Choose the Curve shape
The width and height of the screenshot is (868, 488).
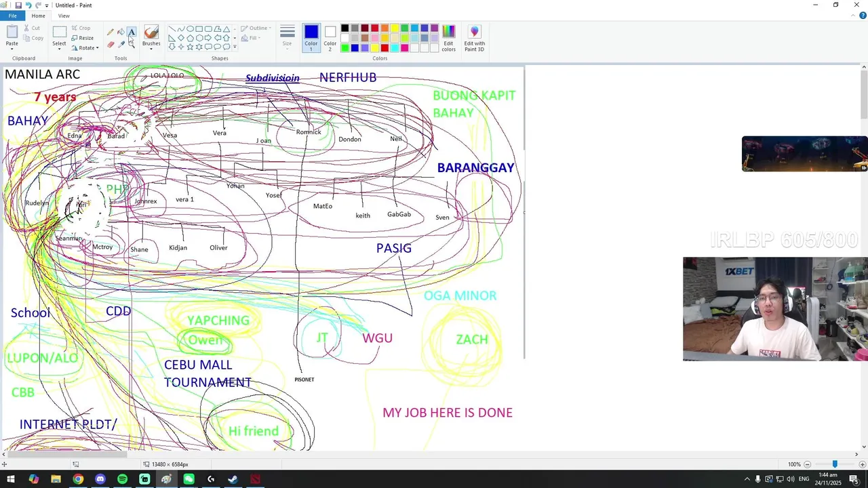coord(181,29)
